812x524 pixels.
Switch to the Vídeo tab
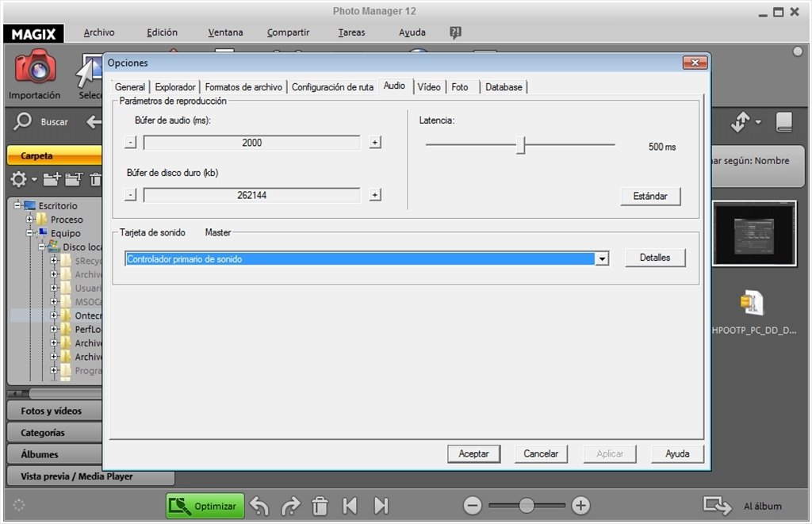(429, 87)
